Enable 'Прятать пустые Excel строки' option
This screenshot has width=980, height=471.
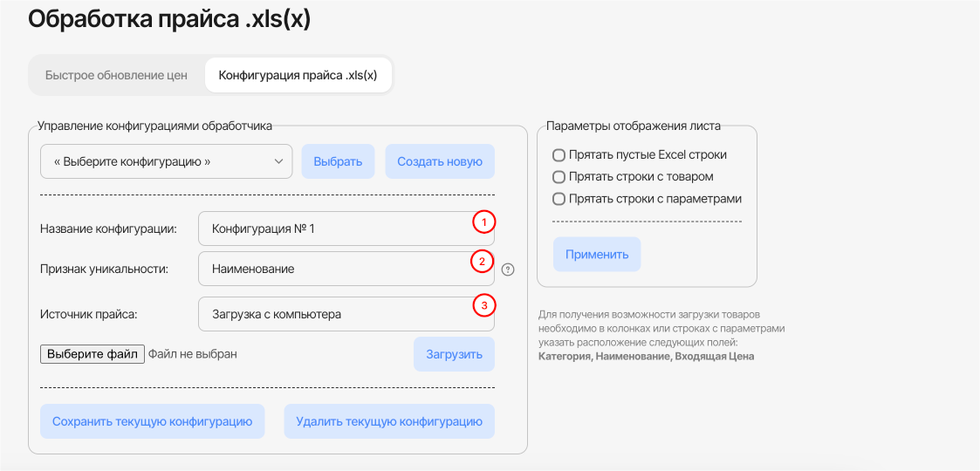[x=559, y=155]
